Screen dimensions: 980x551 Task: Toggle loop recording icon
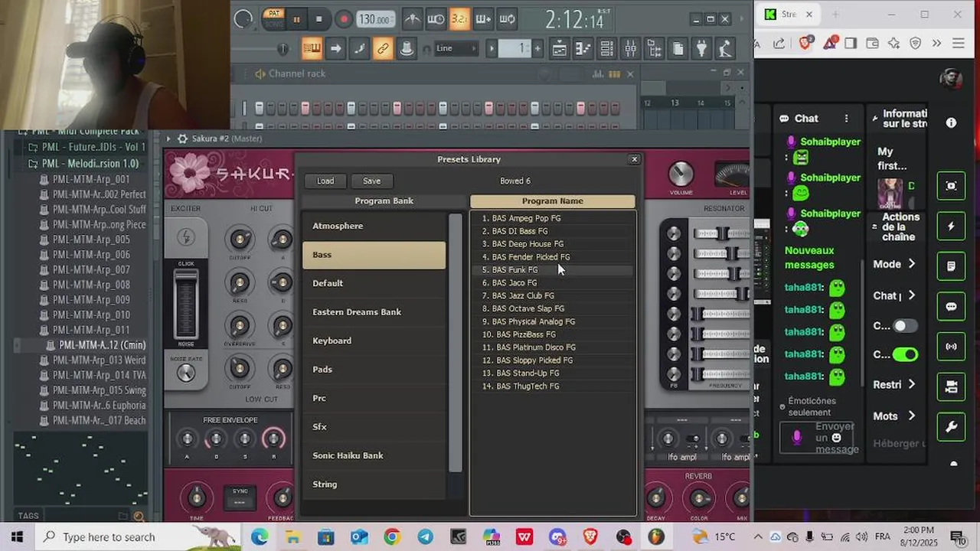click(507, 19)
